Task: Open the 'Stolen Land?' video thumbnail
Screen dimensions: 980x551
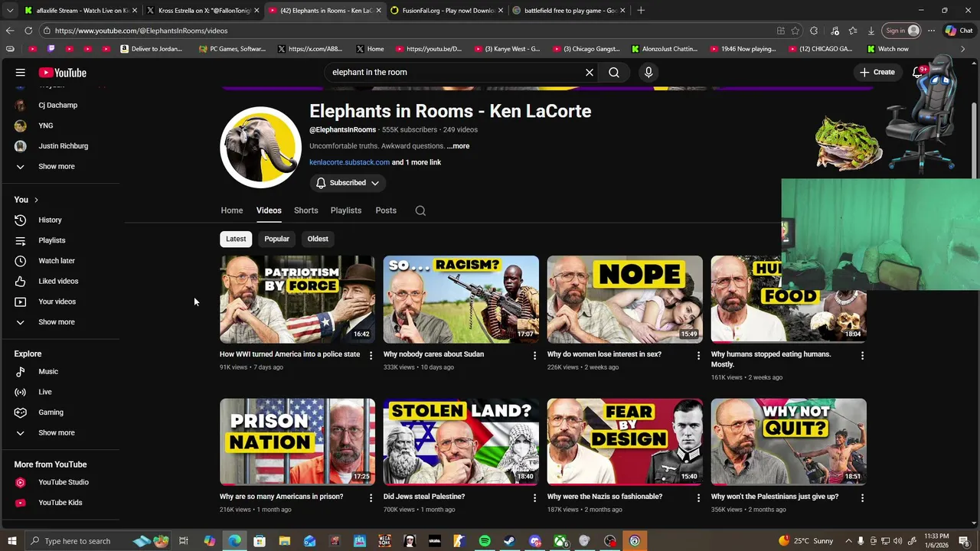Action: (461, 442)
